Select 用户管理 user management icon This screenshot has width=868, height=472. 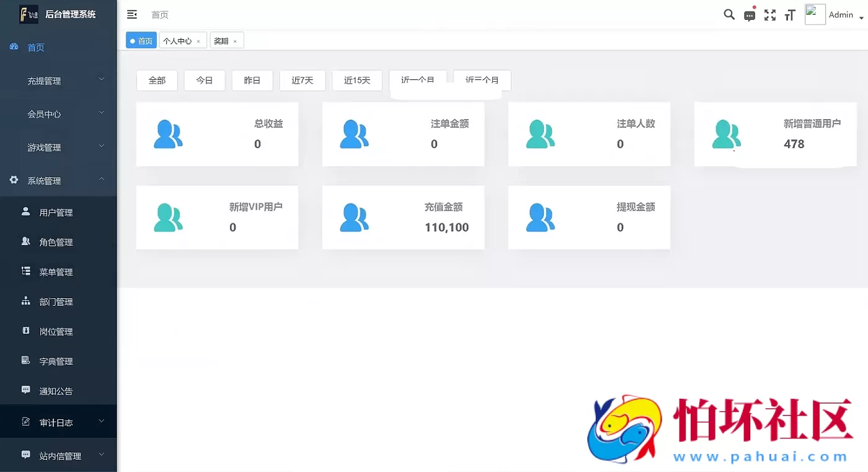tap(24, 212)
